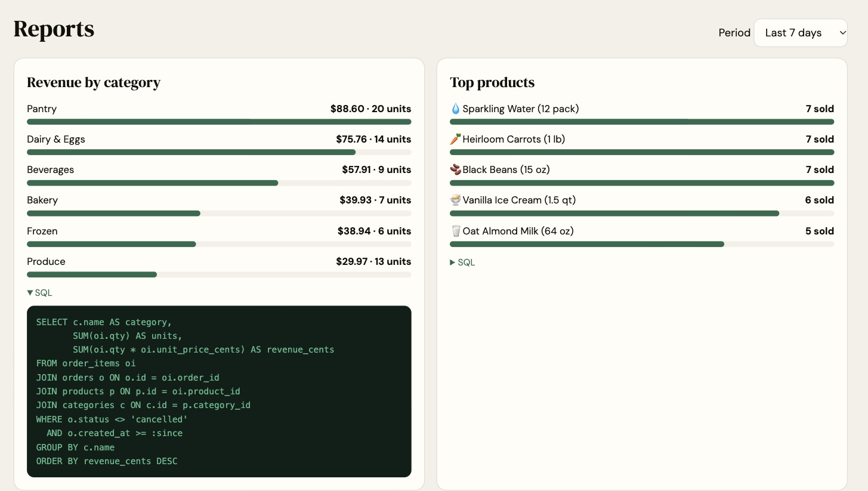Click the Bakery category label
This screenshot has height=491, width=868.
click(x=42, y=200)
